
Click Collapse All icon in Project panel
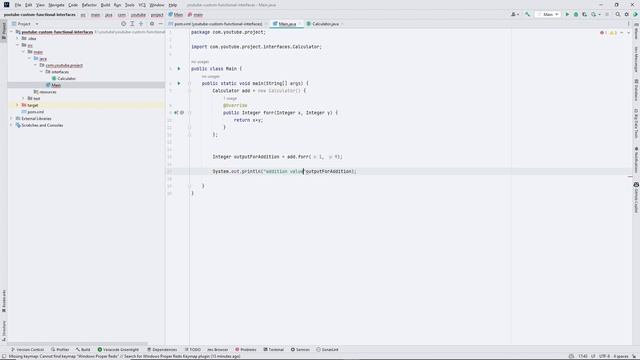(141, 24)
